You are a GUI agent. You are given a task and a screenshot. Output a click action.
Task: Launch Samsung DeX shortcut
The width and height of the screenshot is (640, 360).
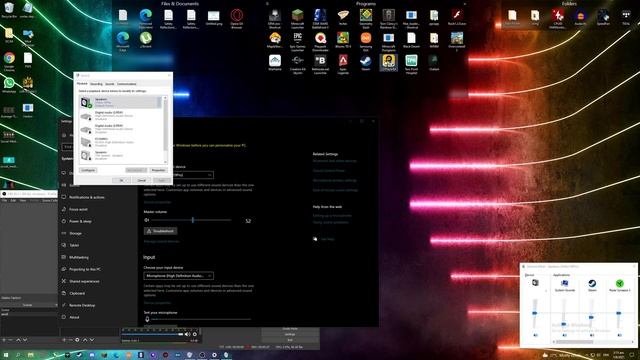366,42
